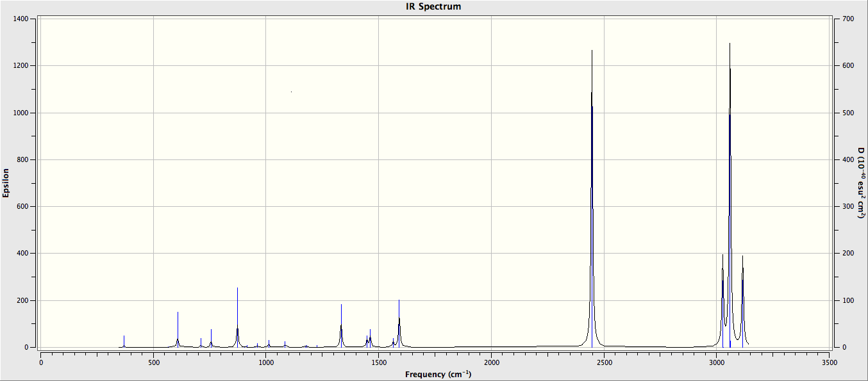868x381 pixels.
Task: Click the "2000" frequency axis tick label
Action: 491,362
